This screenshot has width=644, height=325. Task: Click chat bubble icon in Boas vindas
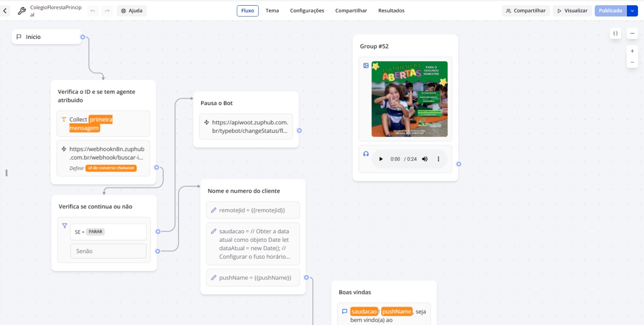point(345,311)
